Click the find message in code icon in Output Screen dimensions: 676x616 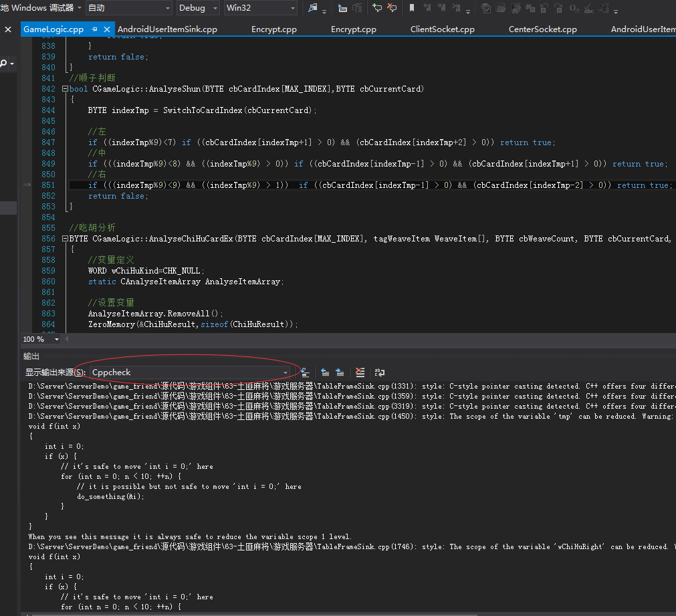pos(305,373)
